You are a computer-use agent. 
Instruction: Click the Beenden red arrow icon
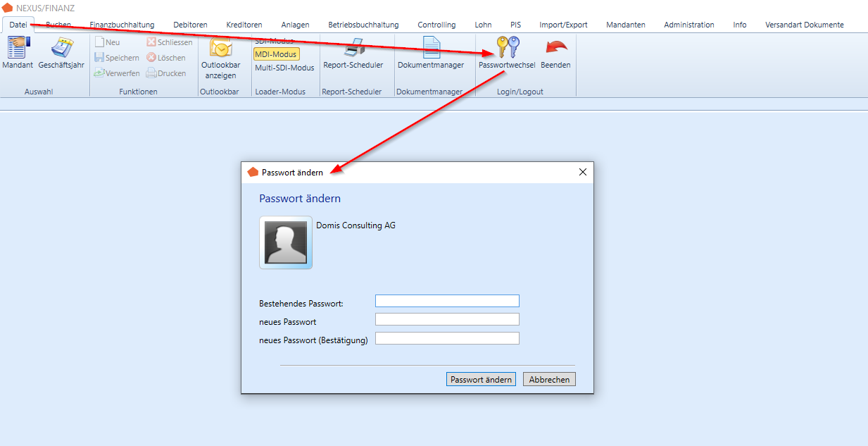point(556,47)
